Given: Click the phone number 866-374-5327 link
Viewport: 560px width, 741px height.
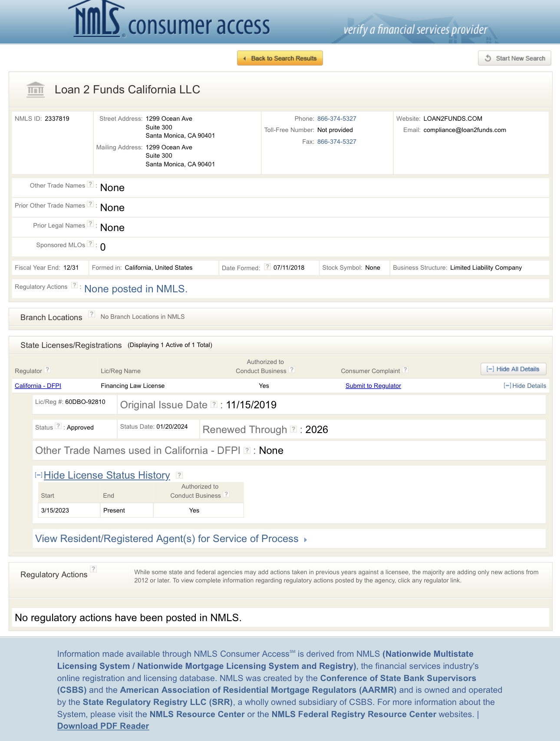Looking at the screenshot, I should point(337,119).
